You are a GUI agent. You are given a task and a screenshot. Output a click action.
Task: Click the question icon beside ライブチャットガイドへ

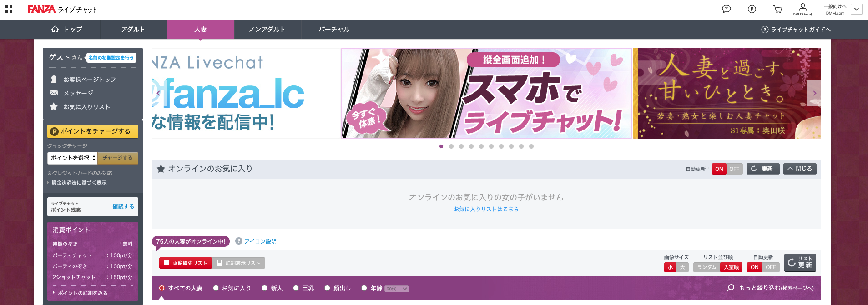765,30
